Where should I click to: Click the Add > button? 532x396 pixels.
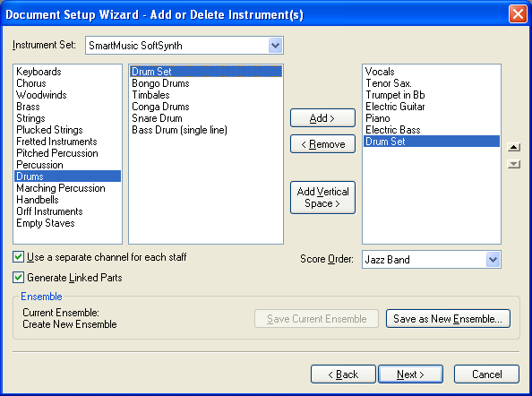[322, 118]
